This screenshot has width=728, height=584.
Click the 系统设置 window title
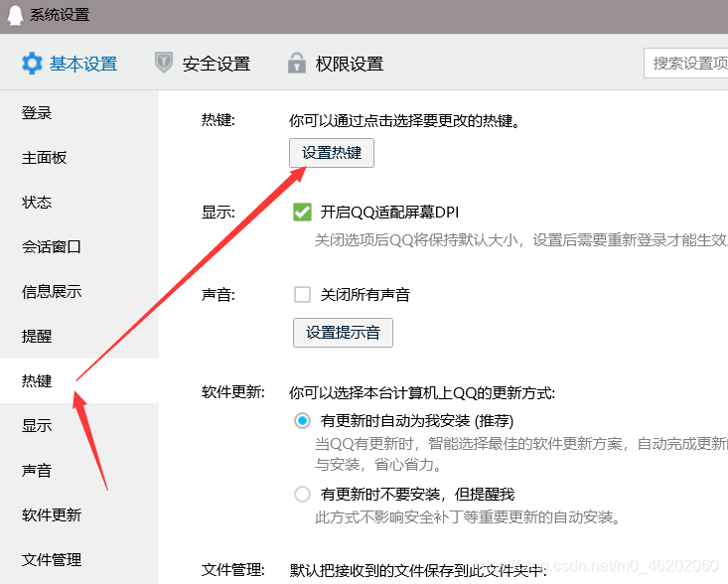60,15
